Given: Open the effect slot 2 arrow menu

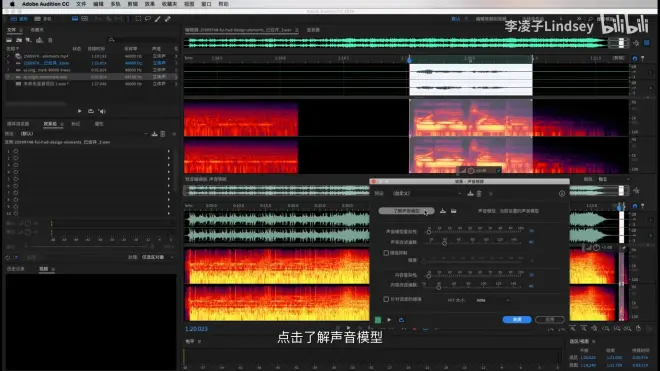Looking at the screenshot, I should coord(169,158).
